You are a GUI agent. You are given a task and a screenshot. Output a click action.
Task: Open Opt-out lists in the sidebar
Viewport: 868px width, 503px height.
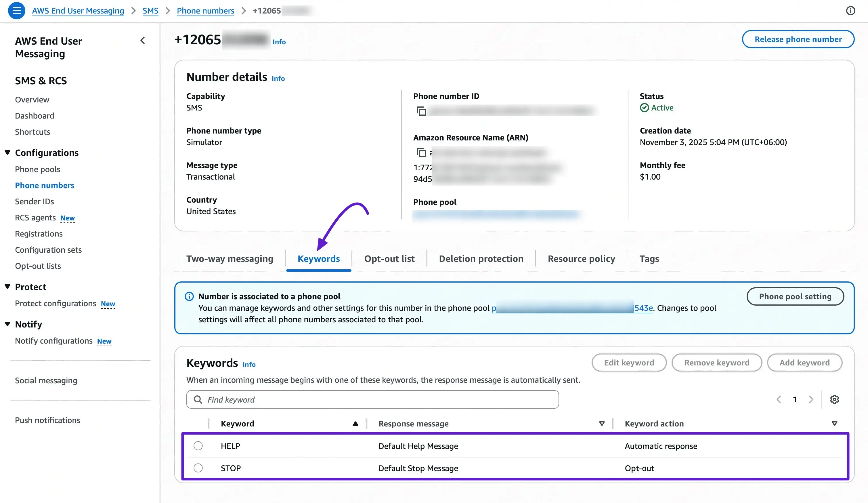tap(38, 266)
